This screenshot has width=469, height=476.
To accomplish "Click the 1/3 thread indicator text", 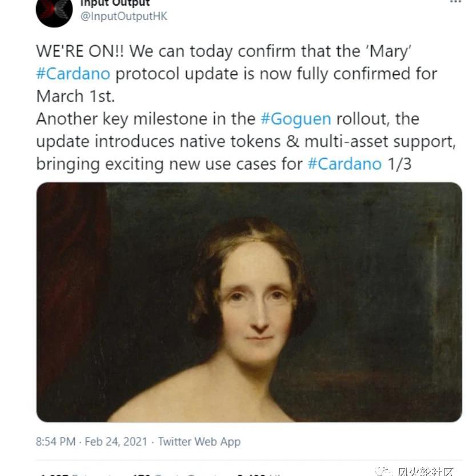I will coord(399,164).
